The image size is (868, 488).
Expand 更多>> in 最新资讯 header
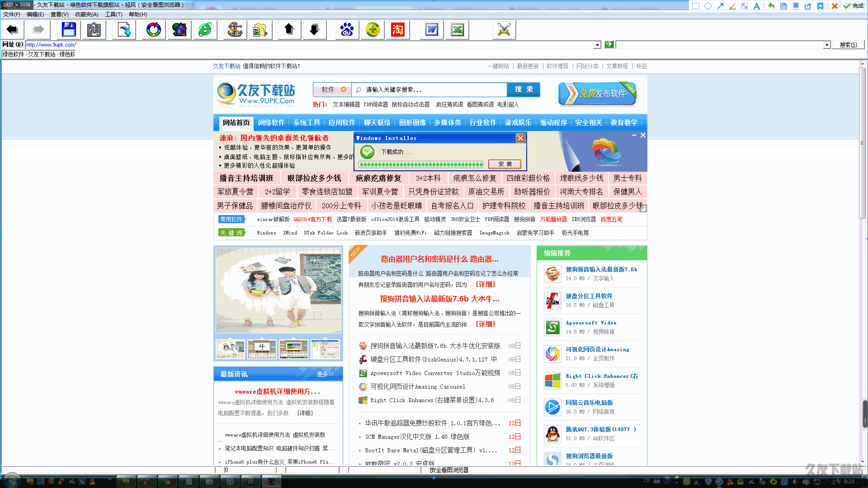pos(325,374)
